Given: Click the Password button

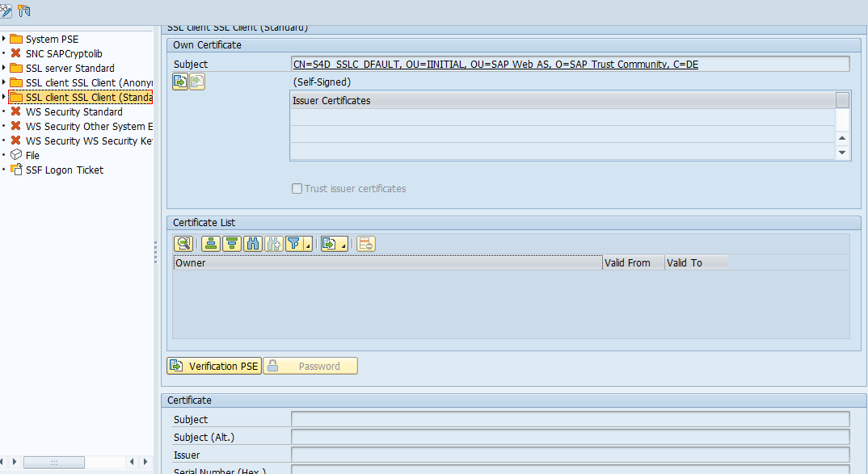Looking at the screenshot, I should 310,365.
